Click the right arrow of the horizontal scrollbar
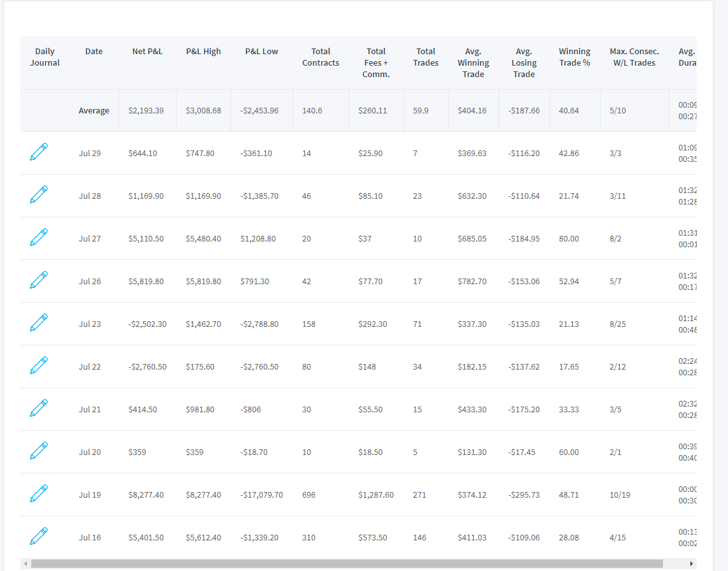This screenshot has height=571, width=728. click(x=691, y=563)
